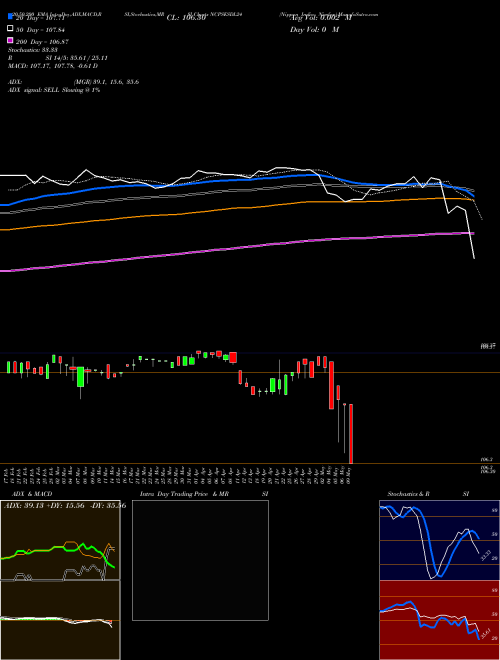500x660 pixels.
Task: Click the red RSI chart panel
Action: click(439, 620)
